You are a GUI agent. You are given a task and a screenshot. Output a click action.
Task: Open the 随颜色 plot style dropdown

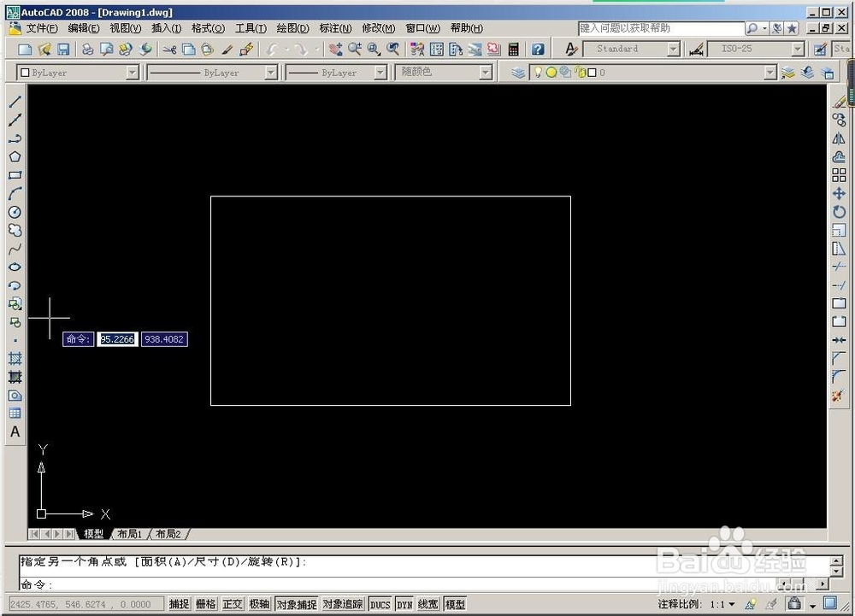click(x=486, y=73)
